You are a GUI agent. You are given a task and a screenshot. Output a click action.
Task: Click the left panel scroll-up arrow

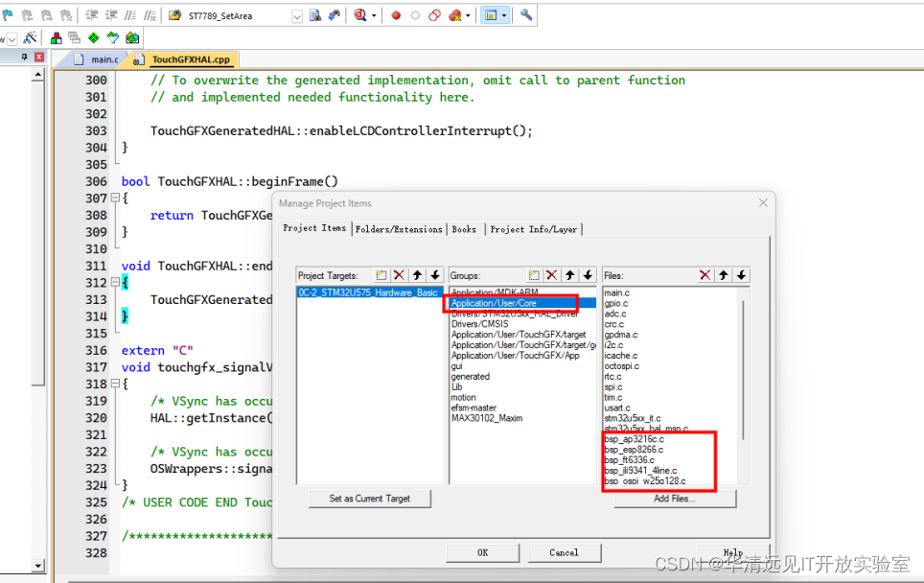coord(38,75)
